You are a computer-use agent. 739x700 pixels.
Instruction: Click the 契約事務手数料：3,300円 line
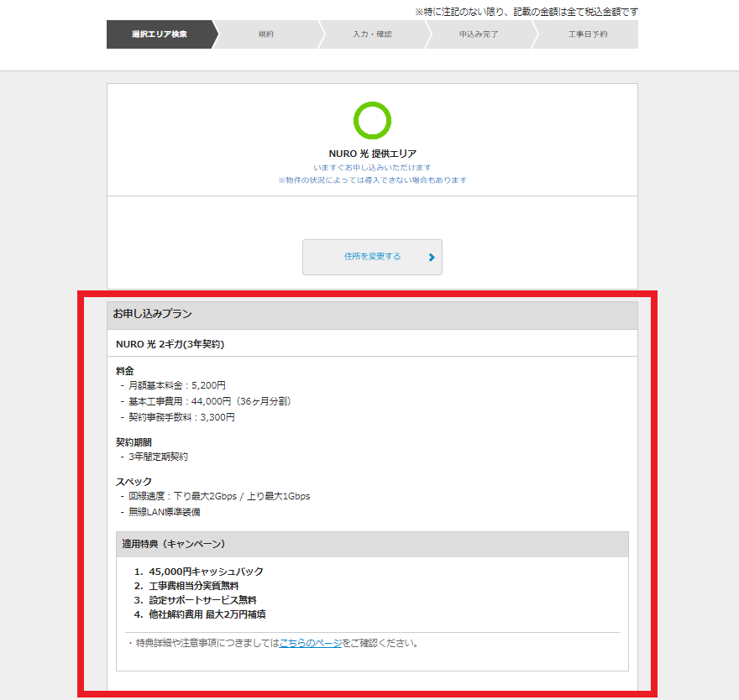coord(181,417)
